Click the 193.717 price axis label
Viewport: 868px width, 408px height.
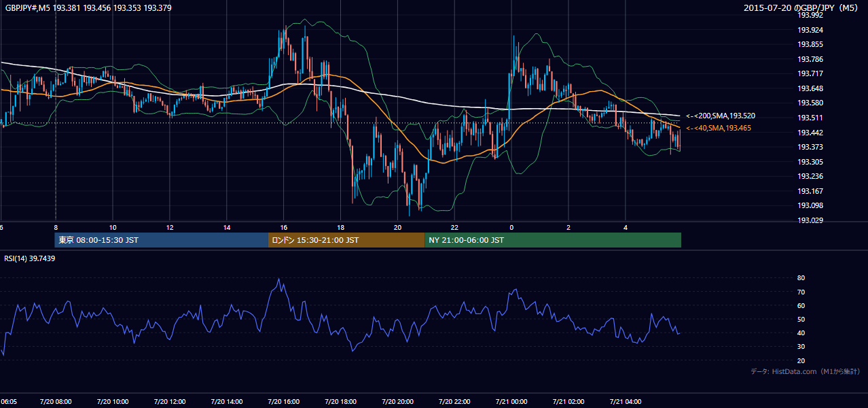click(810, 73)
